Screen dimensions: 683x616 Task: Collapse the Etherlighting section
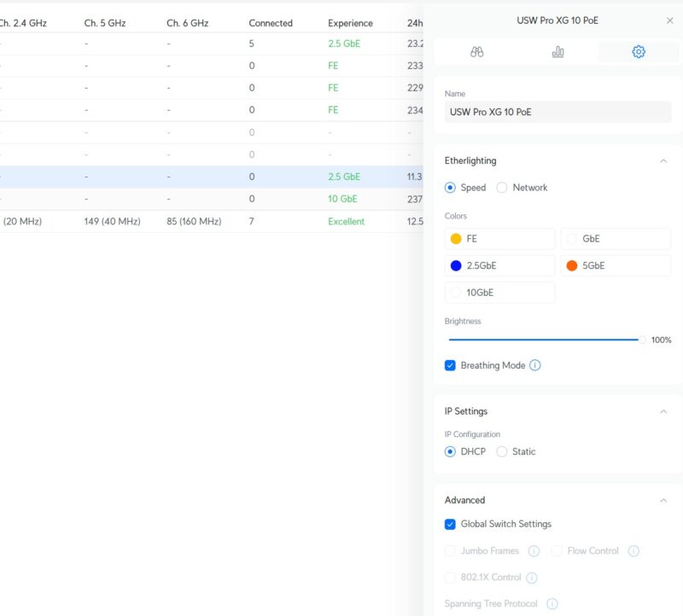click(663, 161)
